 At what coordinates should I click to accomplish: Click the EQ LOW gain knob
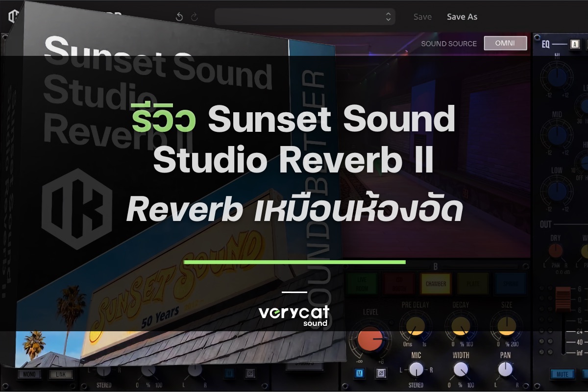(556, 190)
